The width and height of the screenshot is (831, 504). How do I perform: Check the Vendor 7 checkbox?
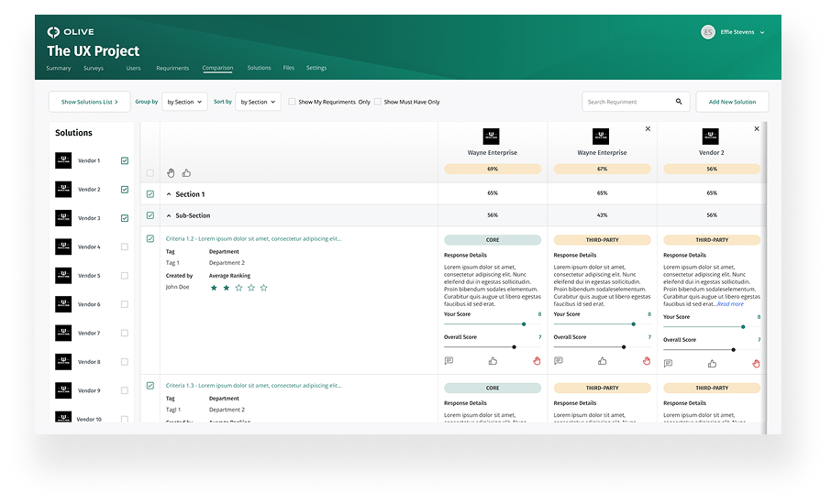(125, 333)
